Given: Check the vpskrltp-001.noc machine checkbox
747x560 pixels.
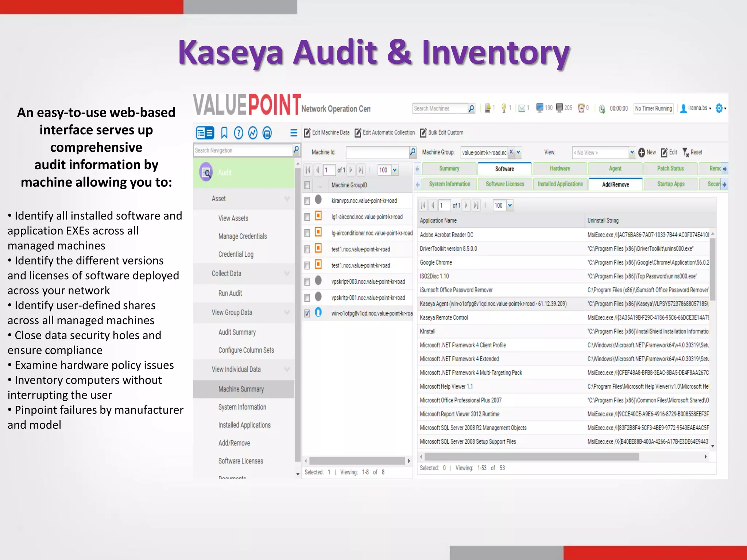Looking at the screenshot, I should click(307, 298).
